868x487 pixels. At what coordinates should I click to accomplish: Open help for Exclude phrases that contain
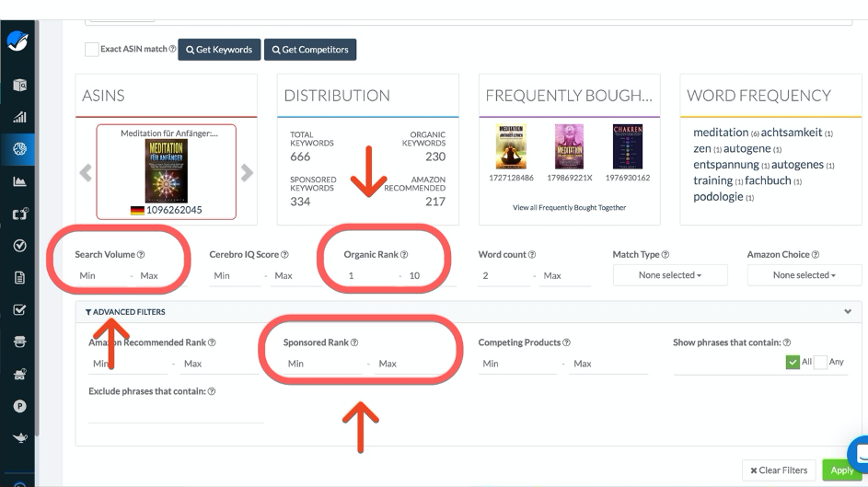212,391
